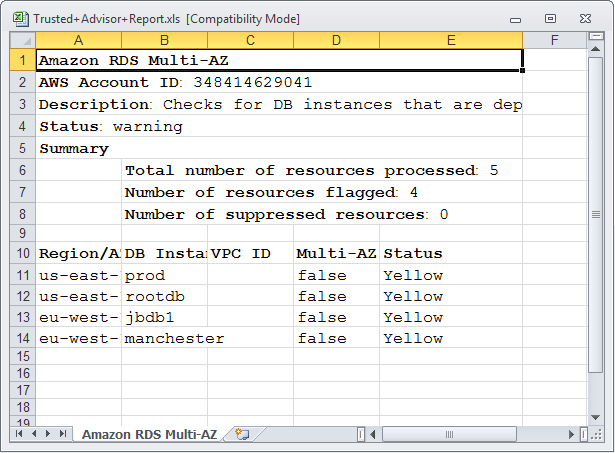The height and width of the screenshot is (453, 615).
Task: Select column C header
Action: [250, 40]
